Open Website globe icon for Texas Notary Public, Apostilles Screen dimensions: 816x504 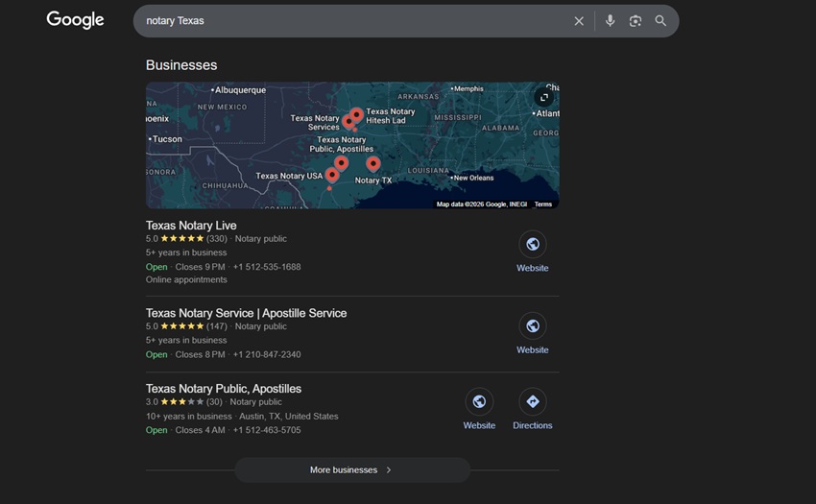pos(479,401)
